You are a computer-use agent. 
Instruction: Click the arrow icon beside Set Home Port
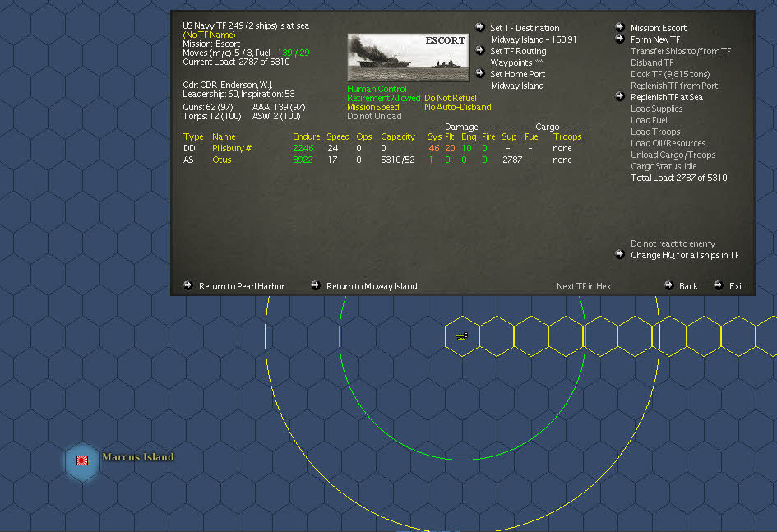pyautogui.click(x=479, y=73)
